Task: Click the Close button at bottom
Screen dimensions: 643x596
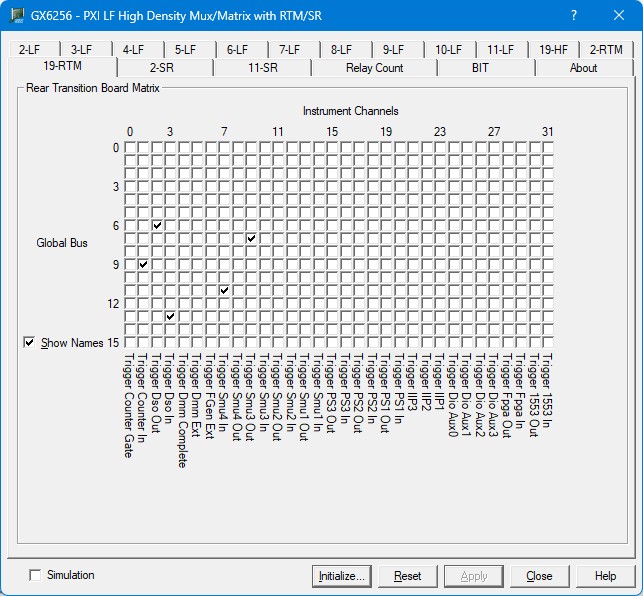Action: pyautogui.click(x=539, y=576)
